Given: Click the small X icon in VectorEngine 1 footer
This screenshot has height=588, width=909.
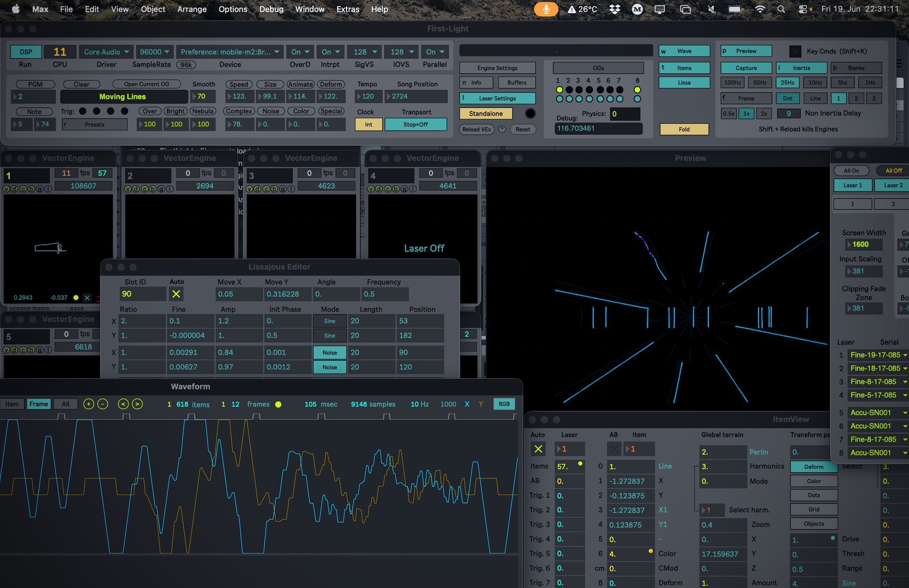Looking at the screenshot, I should point(87,298).
